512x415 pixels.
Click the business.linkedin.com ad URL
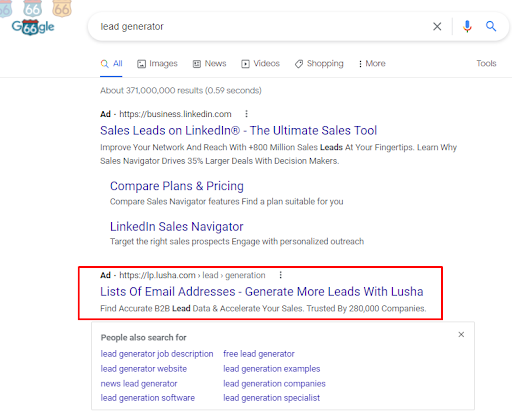175,114
